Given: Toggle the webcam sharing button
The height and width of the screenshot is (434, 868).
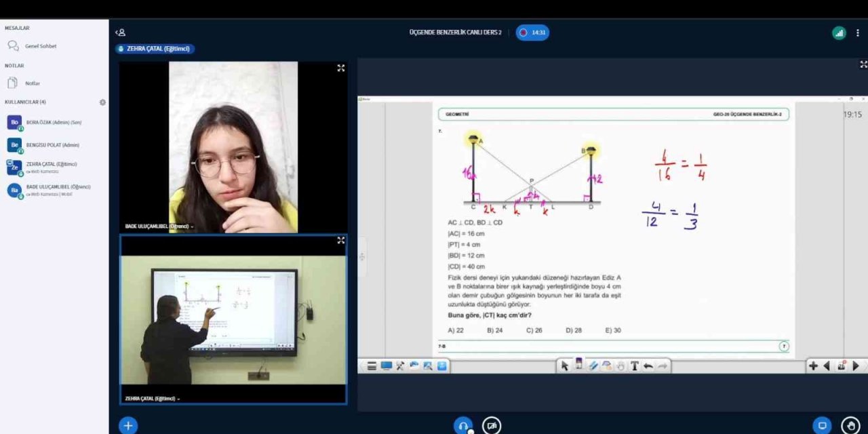Looking at the screenshot, I should pyautogui.click(x=492, y=425).
